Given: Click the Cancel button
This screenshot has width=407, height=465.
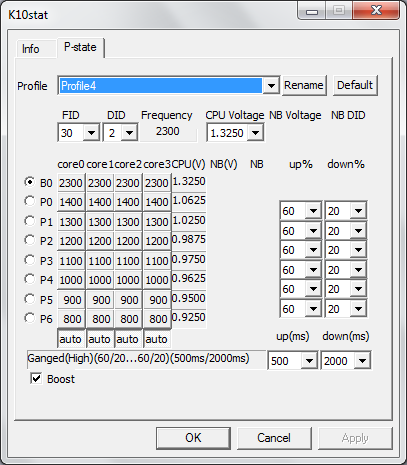Looking at the screenshot, I should pyautogui.click(x=274, y=438).
